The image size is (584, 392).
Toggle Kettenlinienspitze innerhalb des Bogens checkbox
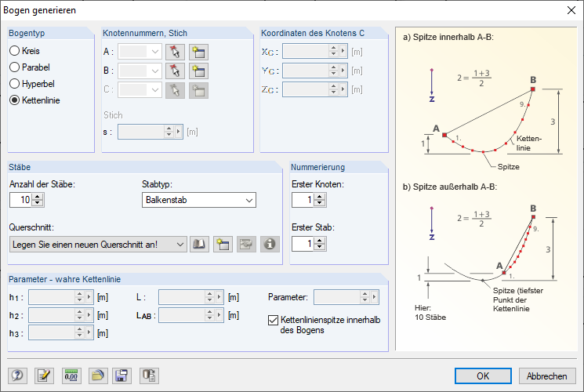click(273, 320)
